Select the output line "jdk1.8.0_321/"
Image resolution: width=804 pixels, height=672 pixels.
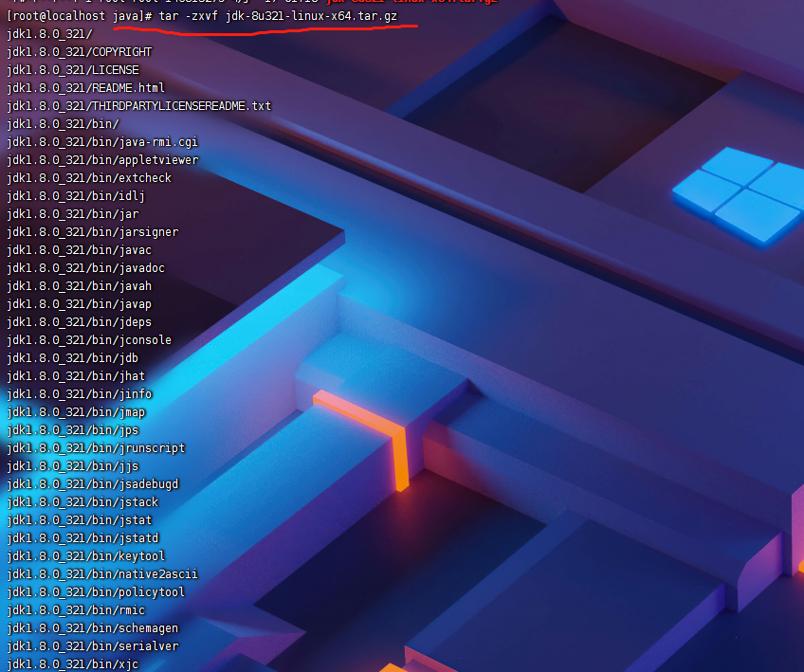click(49, 34)
